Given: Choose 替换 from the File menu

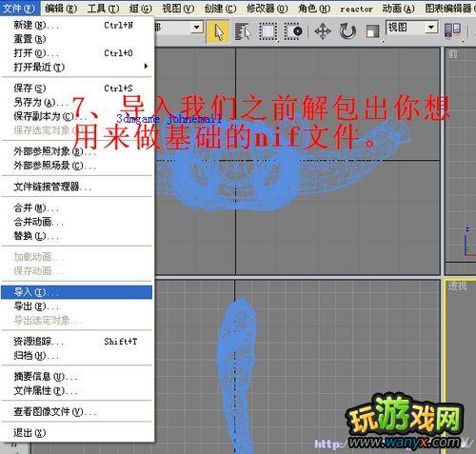Looking at the screenshot, I should pos(77,236).
